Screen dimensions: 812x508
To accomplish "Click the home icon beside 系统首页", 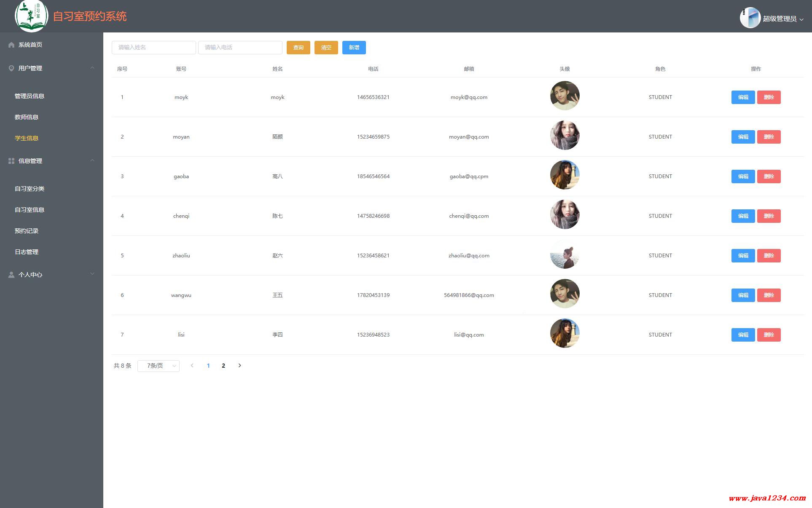I will (x=11, y=45).
